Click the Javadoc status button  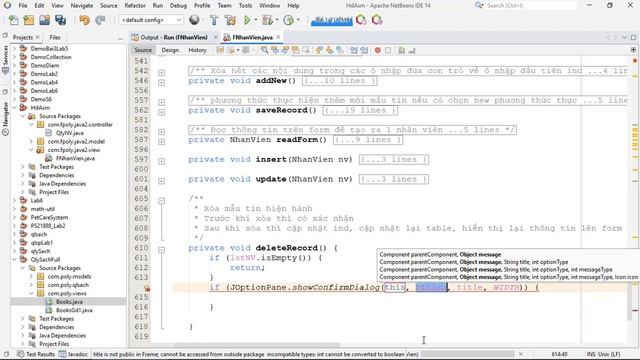[x=73, y=354]
